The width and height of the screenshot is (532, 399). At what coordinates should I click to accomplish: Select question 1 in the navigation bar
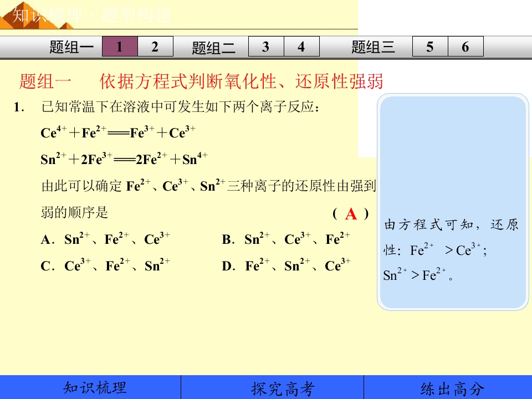[120, 47]
